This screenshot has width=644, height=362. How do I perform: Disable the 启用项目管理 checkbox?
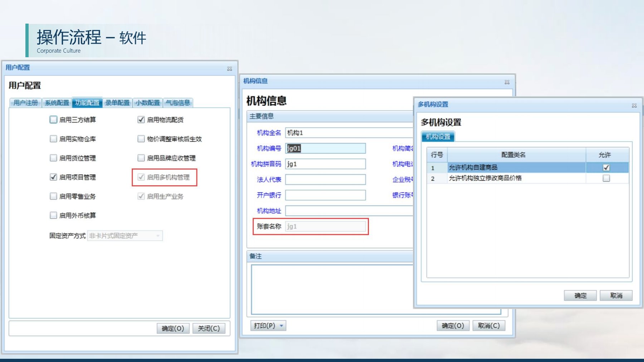[x=53, y=177]
